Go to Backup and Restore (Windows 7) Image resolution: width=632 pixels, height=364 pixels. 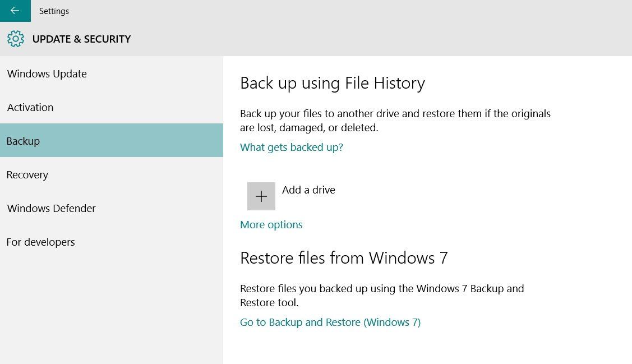330,322
